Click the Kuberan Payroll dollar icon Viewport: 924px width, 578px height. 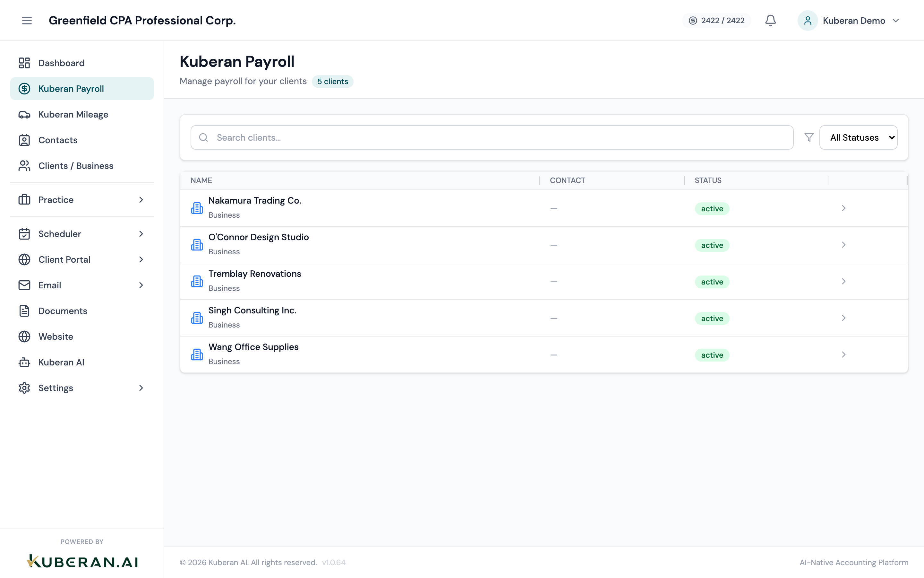24,89
